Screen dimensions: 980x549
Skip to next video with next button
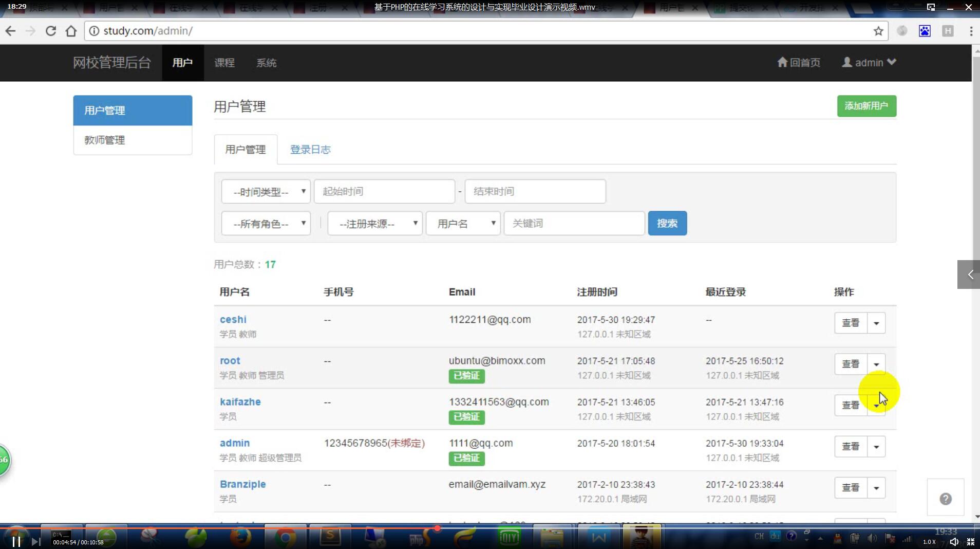(36, 542)
